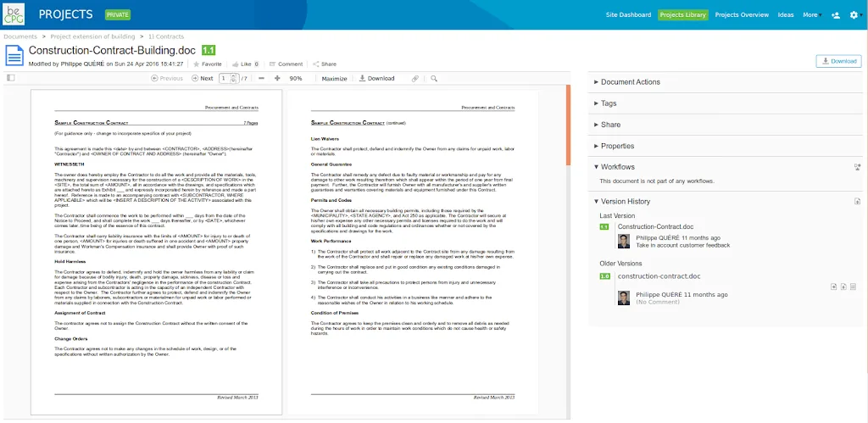Click the top-right Download button

838,61
